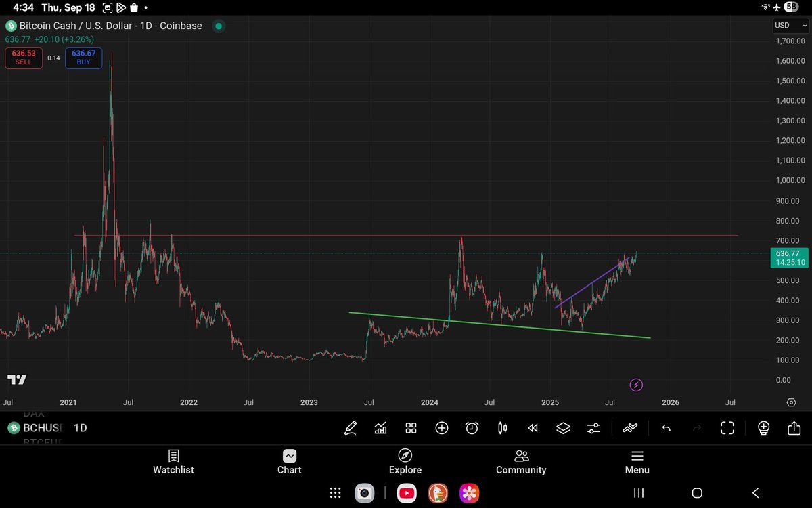Screen dimensions: 812x508
Task: Tap the line-style chart icon in toolbar
Action: [x=630, y=428]
